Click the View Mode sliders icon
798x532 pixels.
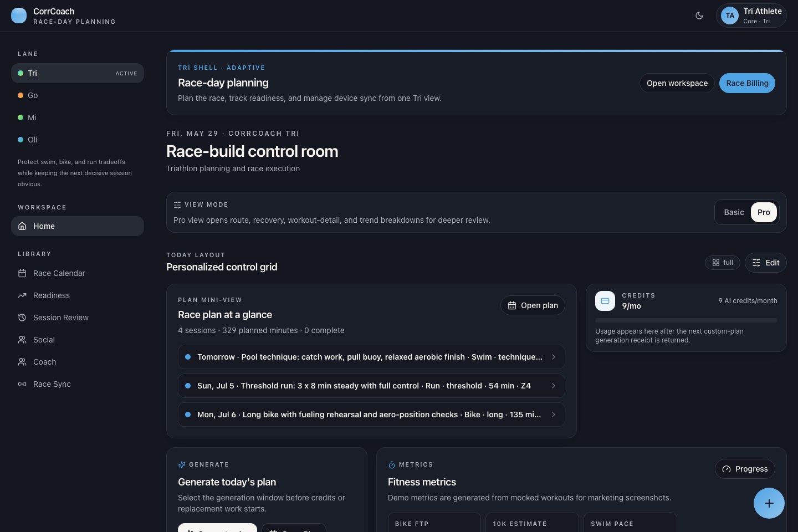pyautogui.click(x=177, y=205)
